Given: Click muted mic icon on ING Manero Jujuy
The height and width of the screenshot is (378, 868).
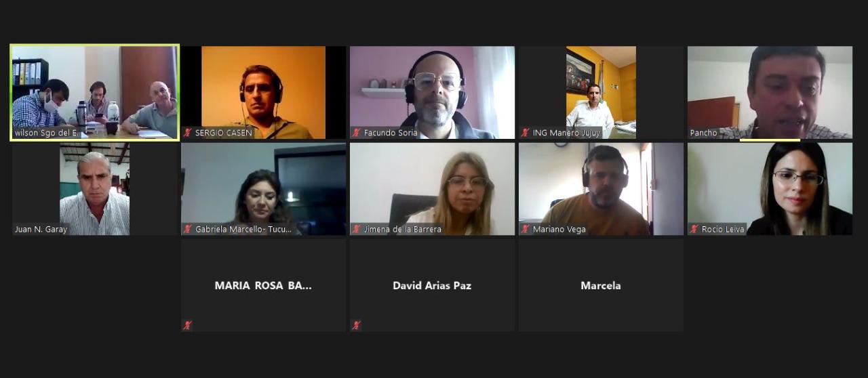Looking at the screenshot, I should 526,133.
